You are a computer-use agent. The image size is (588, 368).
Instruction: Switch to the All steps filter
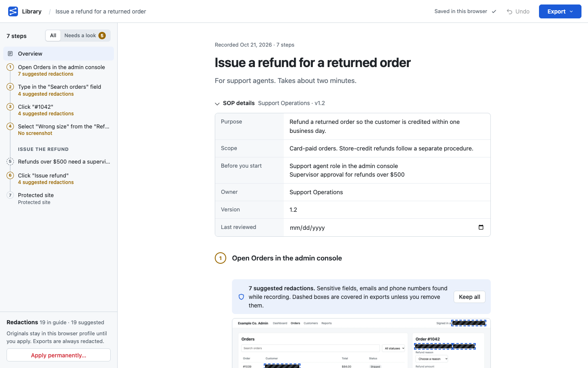53,36
